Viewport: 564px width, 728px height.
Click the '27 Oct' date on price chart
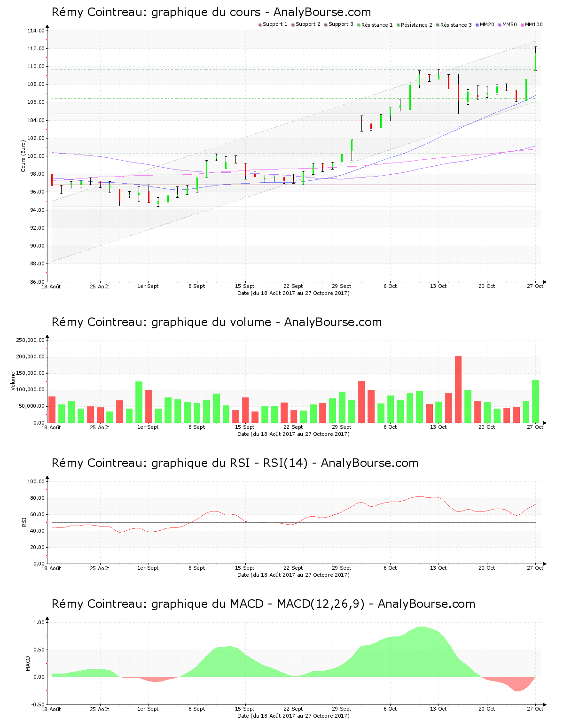(x=535, y=286)
